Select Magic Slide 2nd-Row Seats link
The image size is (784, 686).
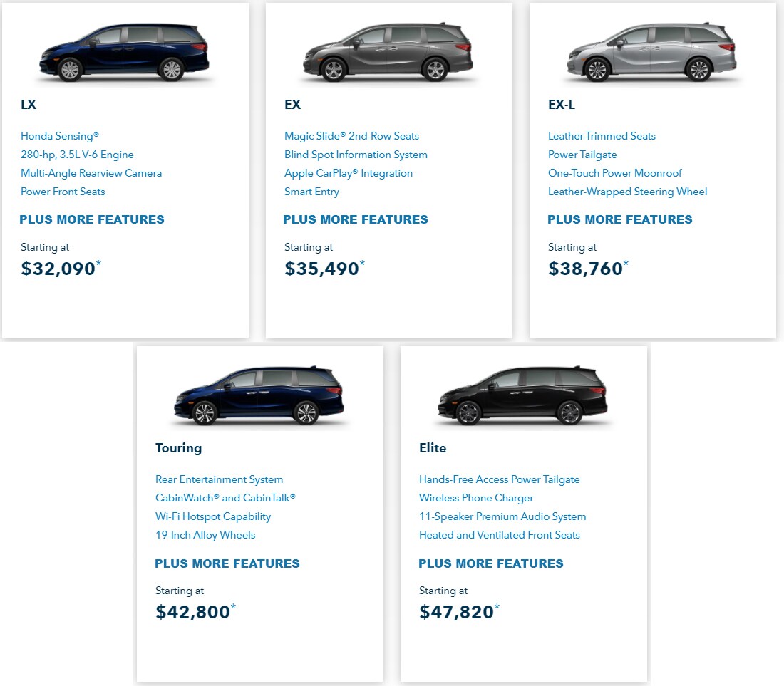(351, 136)
